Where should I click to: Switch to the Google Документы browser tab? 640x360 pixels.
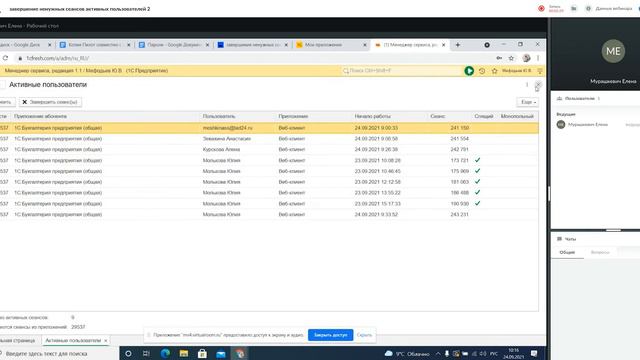pyautogui.click(x=173, y=45)
